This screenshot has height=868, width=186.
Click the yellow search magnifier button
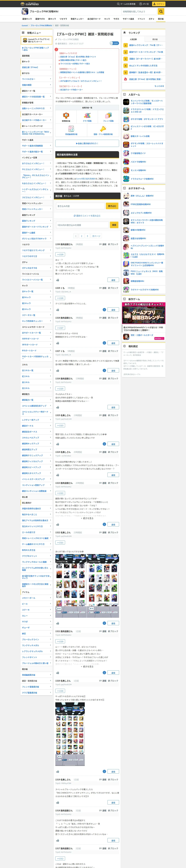pos(161,11)
